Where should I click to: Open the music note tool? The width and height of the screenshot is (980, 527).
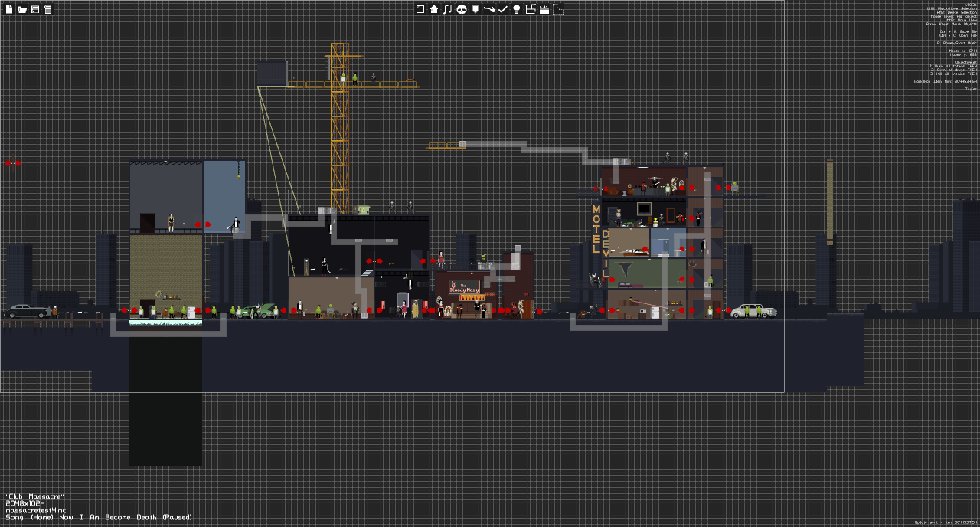click(x=448, y=9)
